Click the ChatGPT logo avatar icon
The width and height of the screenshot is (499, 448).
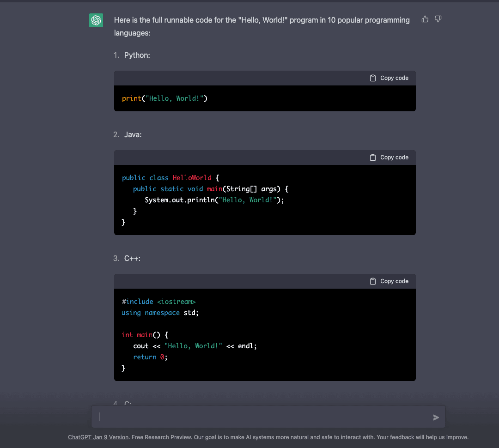[96, 20]
